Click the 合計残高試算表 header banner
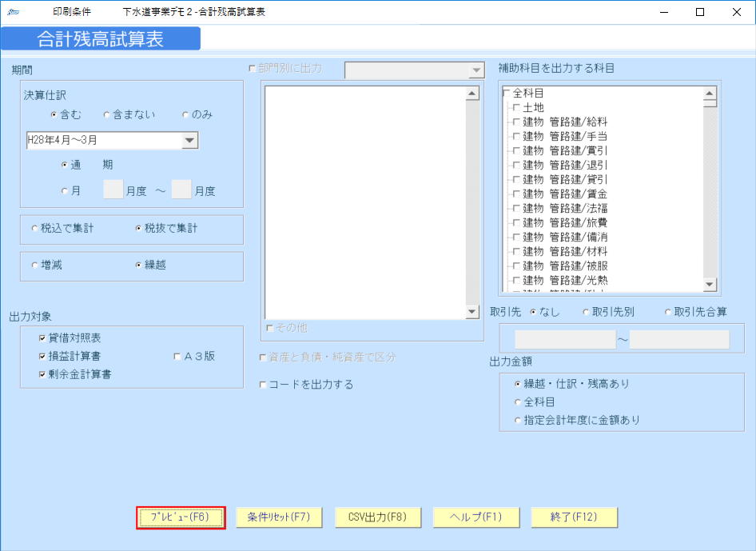The height and width of the screenshot is (551, 756). pos(101,38)
